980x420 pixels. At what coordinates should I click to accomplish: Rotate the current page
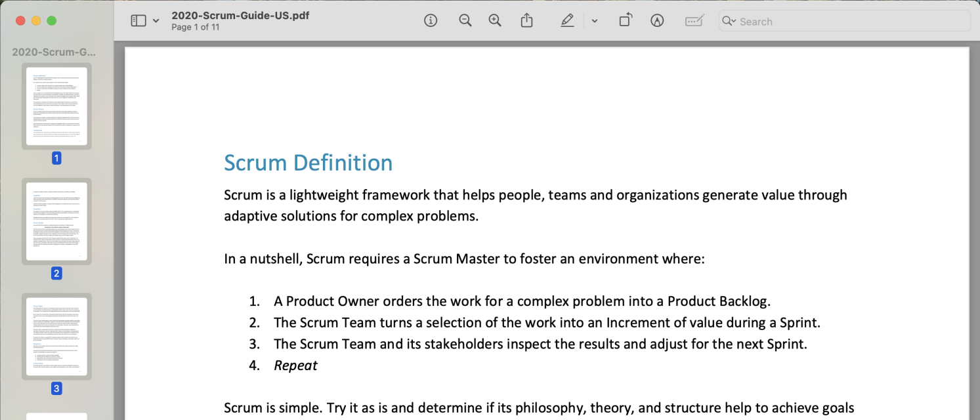pyautogui.click(x=625, y=20)
